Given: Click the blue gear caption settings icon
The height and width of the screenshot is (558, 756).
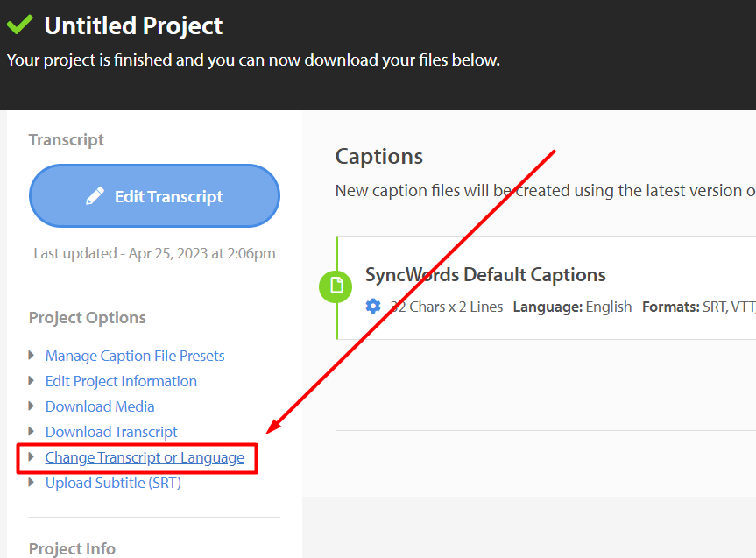Looking at the screenshot, I should (x=372, y=307).
